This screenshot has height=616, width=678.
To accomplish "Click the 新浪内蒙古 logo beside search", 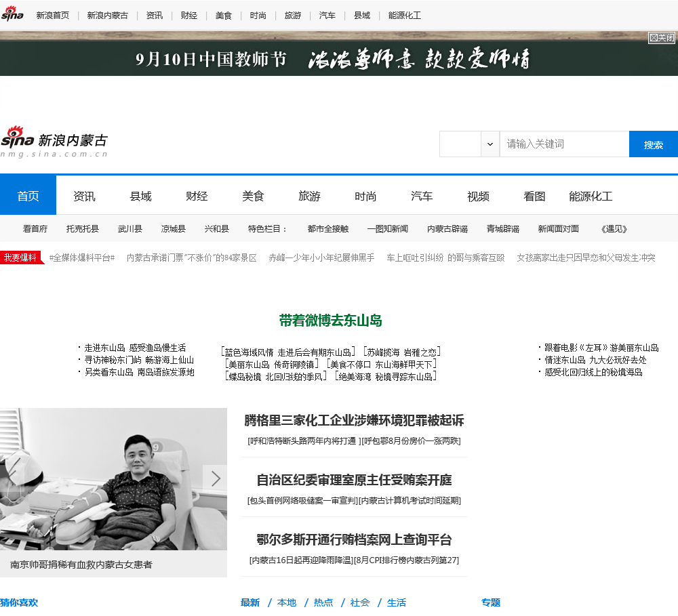I will pos(54,142).
